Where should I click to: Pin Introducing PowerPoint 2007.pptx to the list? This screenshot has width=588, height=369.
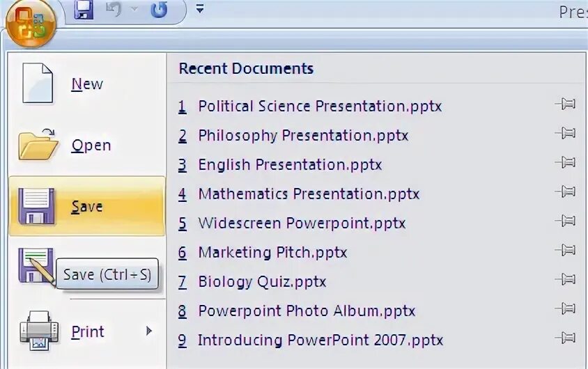(x=565, y=338)
